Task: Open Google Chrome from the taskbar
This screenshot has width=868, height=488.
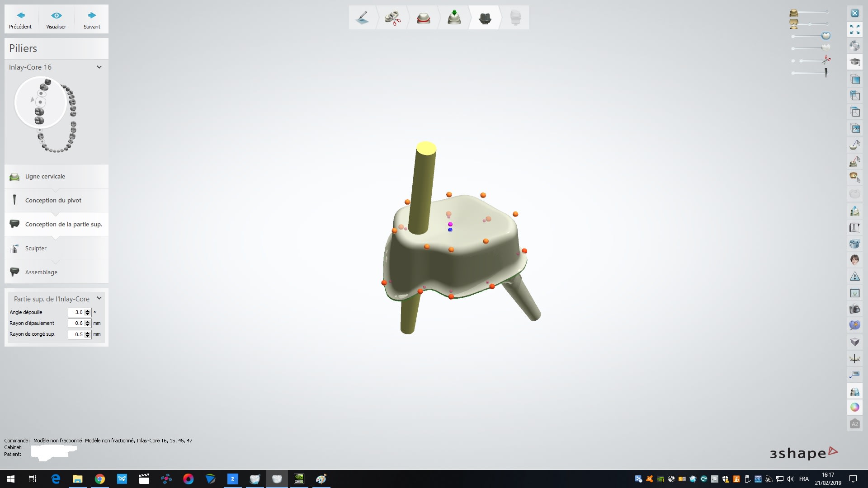Action: [x=100, y=479]
